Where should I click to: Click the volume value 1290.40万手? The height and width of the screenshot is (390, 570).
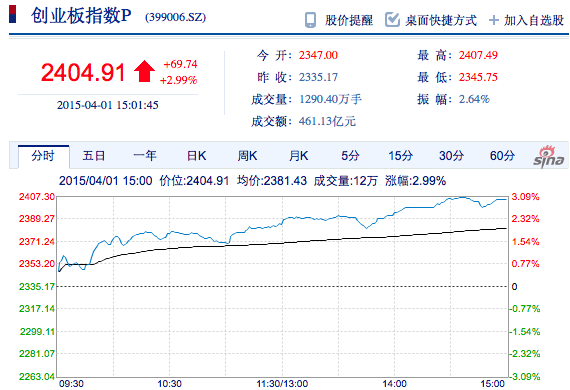pyautogui.click(x=330, y=99)
